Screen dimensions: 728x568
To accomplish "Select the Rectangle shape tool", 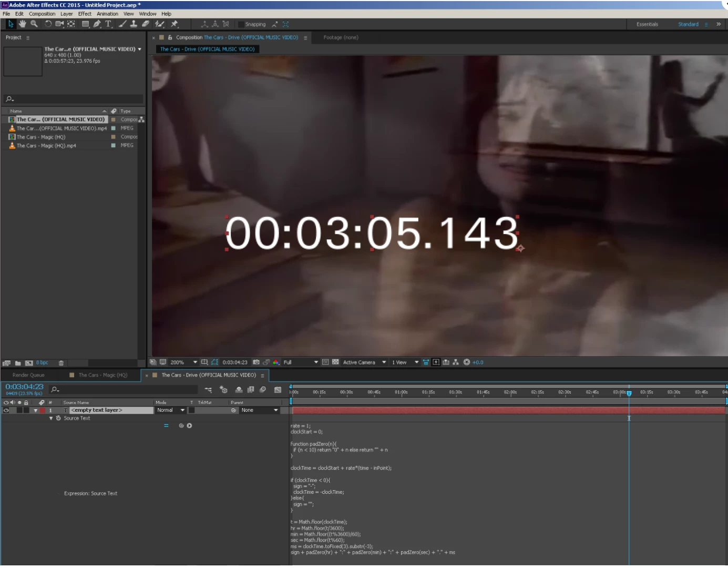I will [85, 24].
